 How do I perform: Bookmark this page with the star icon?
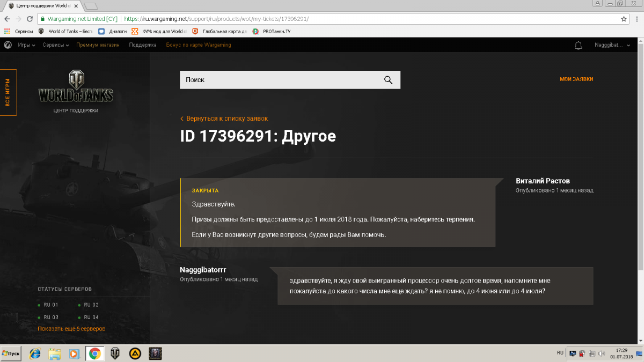click(x=624, y=19)
